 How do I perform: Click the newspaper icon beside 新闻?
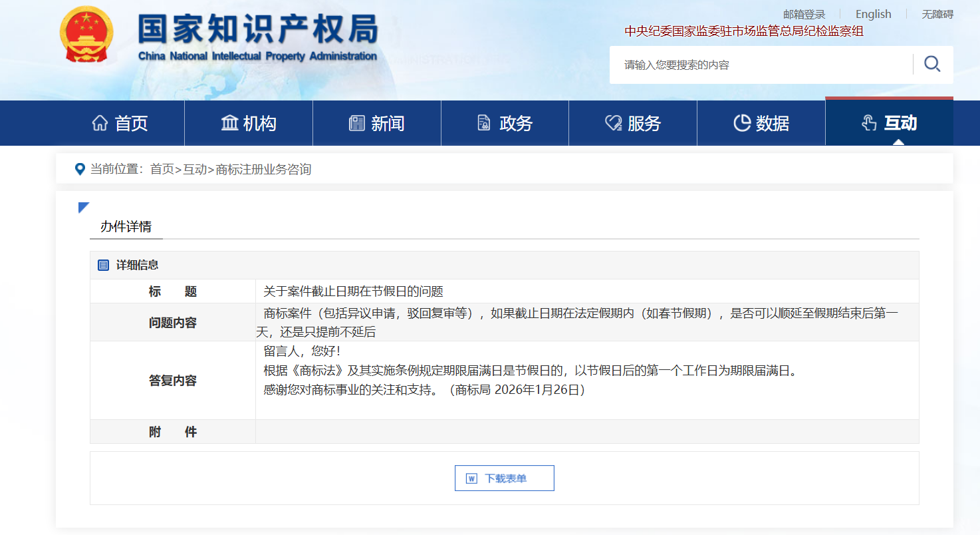click(357, 123)
